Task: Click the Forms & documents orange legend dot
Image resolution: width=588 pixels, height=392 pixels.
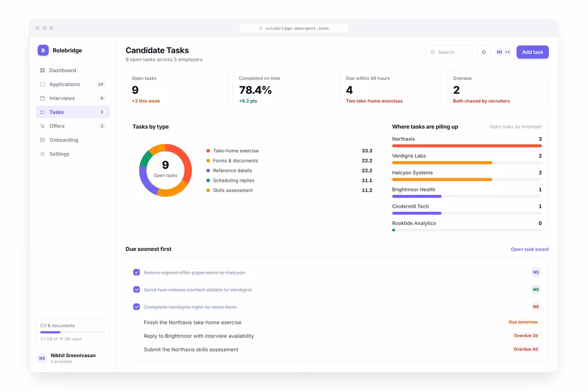Action: 208,161
